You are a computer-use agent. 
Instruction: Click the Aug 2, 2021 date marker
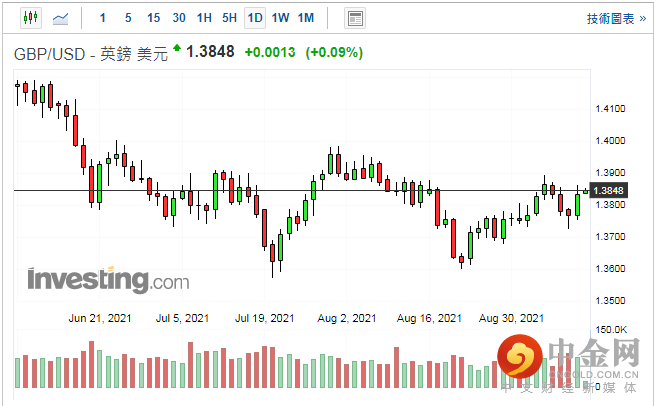tap(349, 318)
